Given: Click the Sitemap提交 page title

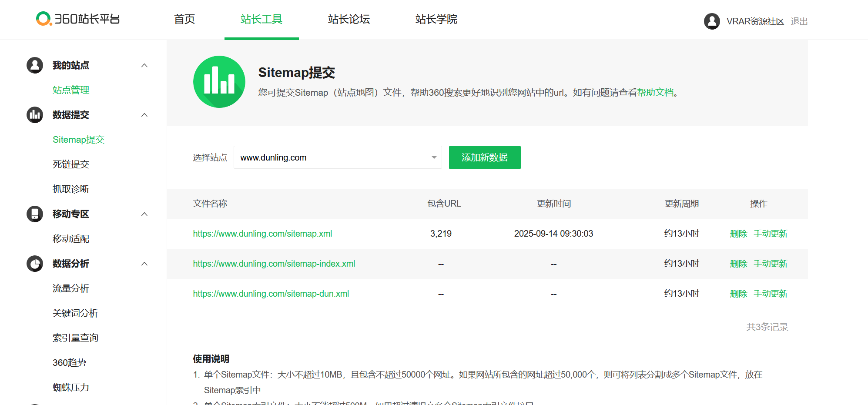Looking at the screenshot, I should [x=297, y=73].
